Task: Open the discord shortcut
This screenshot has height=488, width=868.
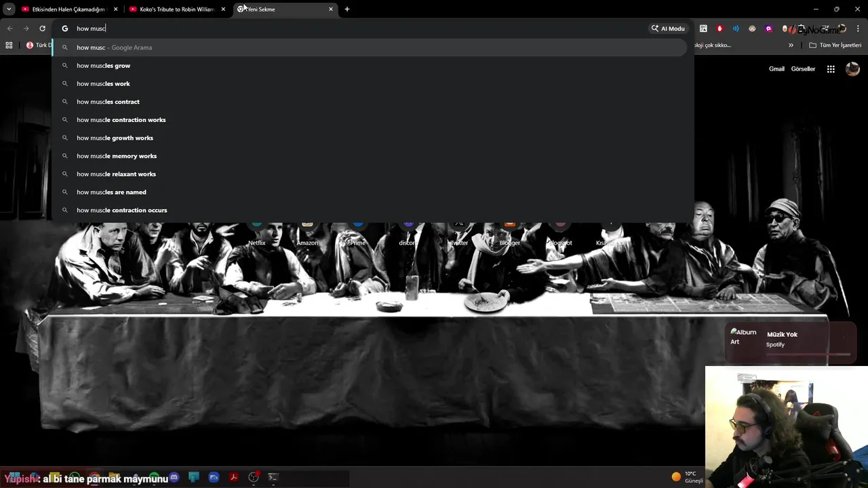Action: [x=408, y=235]
